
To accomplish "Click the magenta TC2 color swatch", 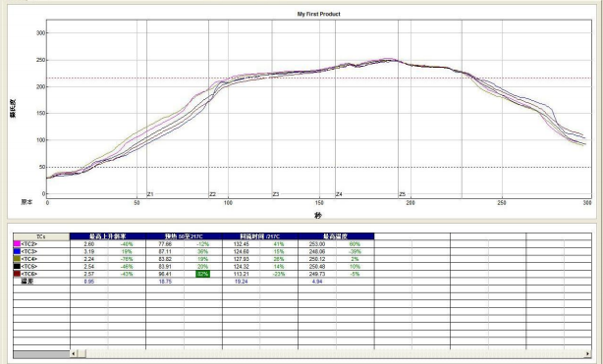I will (17, 243).
